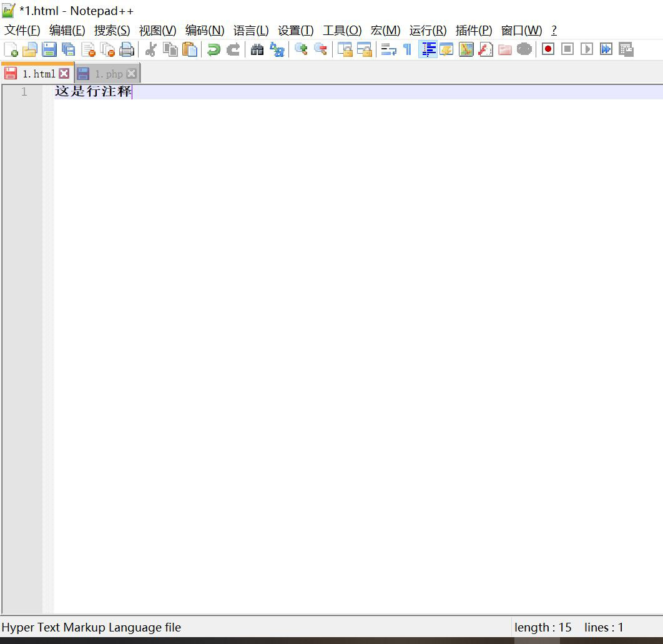Print the document with Print icon
The image size is (663, 644).
pos(127,49)
